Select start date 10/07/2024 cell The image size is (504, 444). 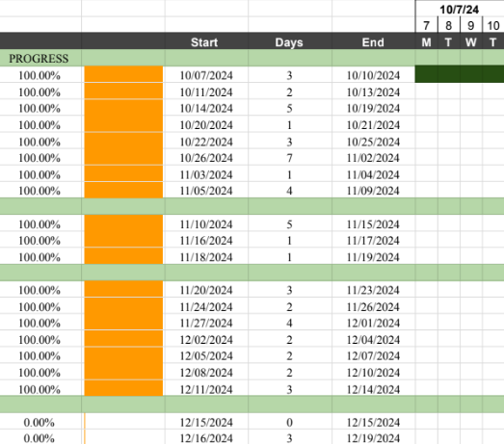click(x=206, y=75)
